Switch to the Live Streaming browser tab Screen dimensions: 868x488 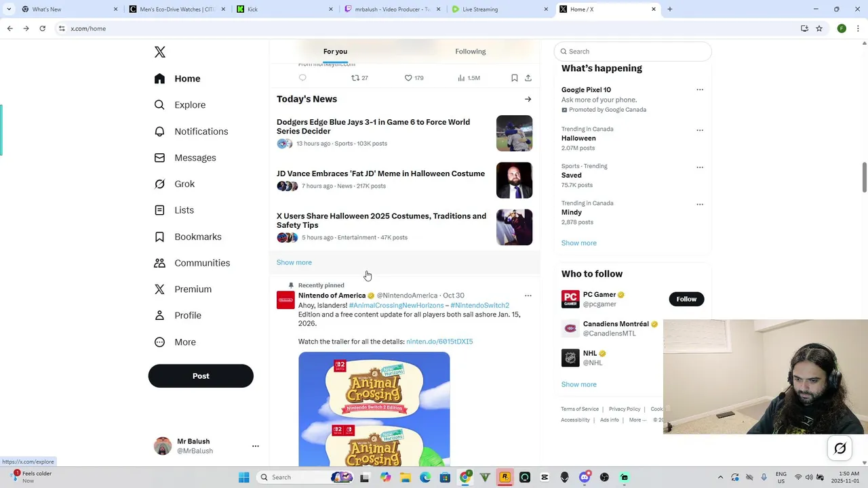pos(500,9)
